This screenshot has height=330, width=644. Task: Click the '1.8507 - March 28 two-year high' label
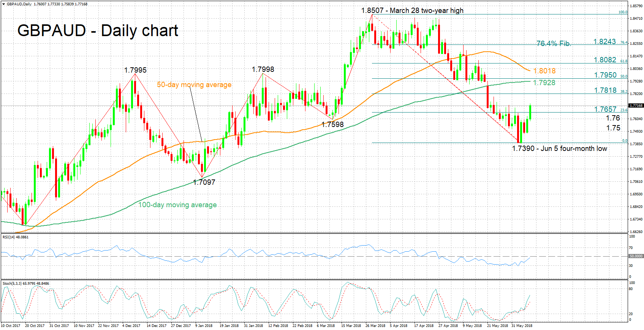pos(412,11)
